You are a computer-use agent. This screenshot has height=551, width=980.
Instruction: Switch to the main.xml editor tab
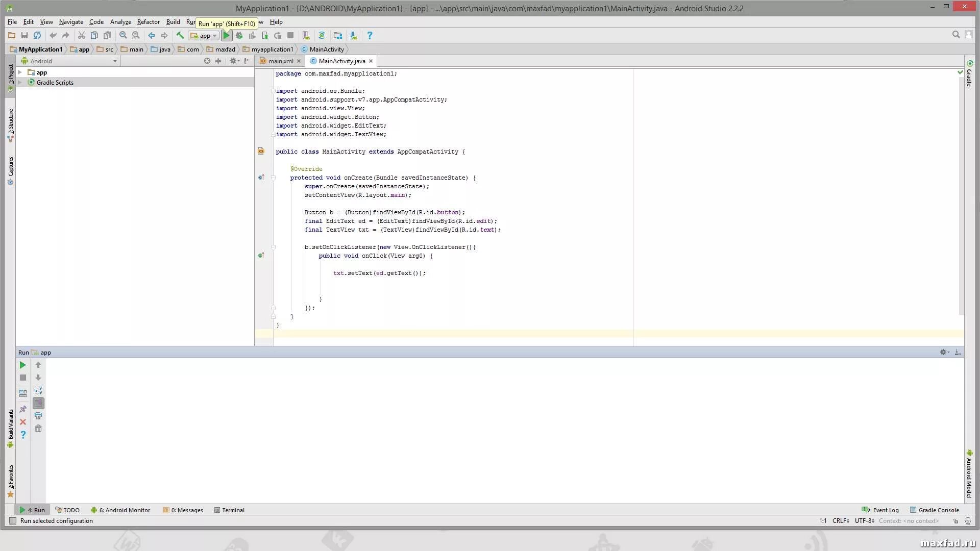pos(279,61)
